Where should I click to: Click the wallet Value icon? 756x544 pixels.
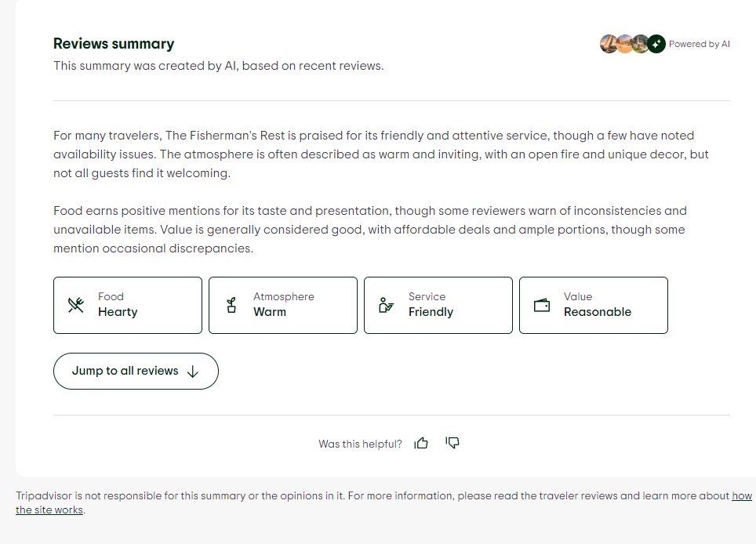coord(542,305)
